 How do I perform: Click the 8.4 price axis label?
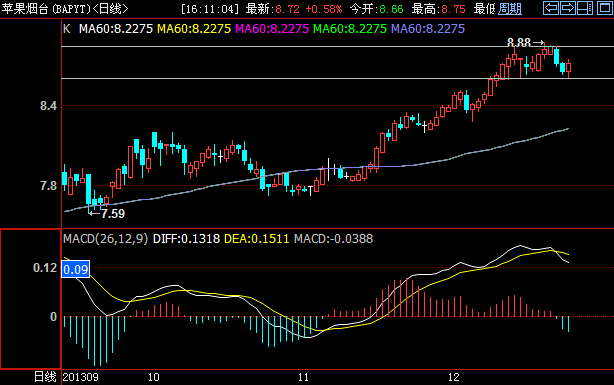48,106
